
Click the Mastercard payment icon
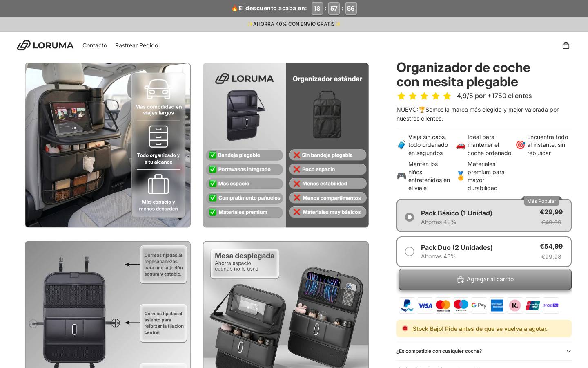point(443,305)
